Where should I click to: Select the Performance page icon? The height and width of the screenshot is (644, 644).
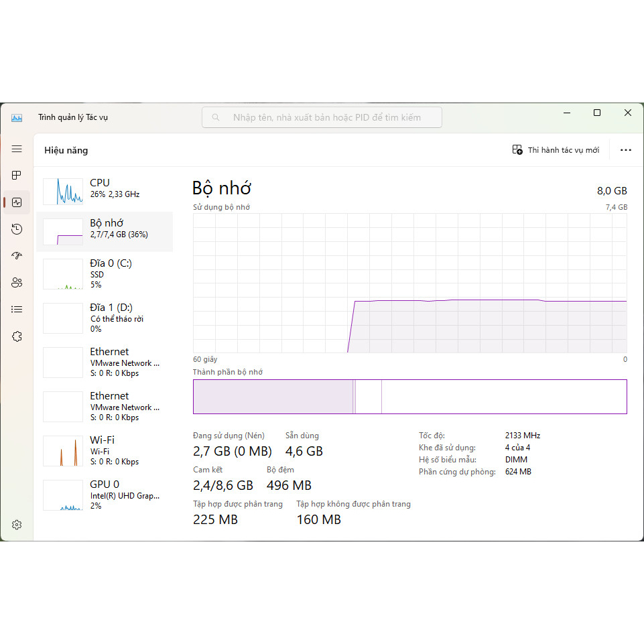coord(17,202)
